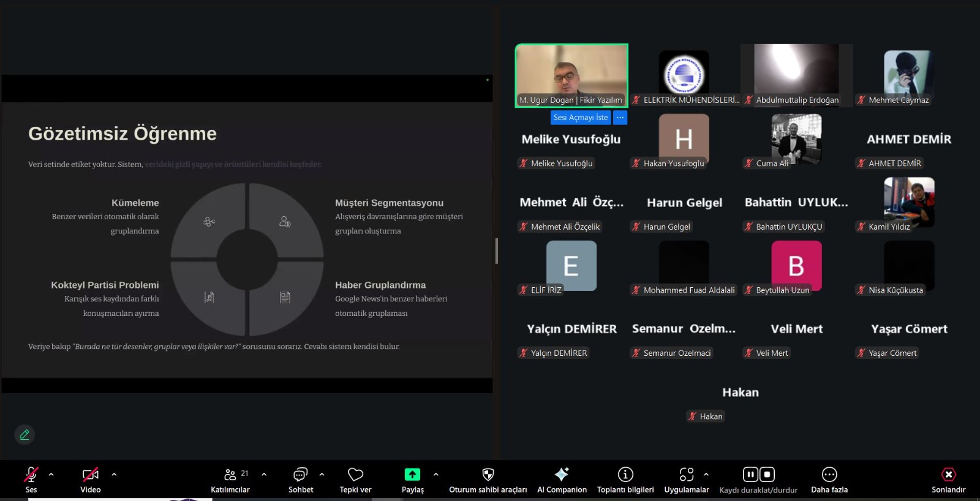Expand the arrow next to Katılımcılar

264,474
